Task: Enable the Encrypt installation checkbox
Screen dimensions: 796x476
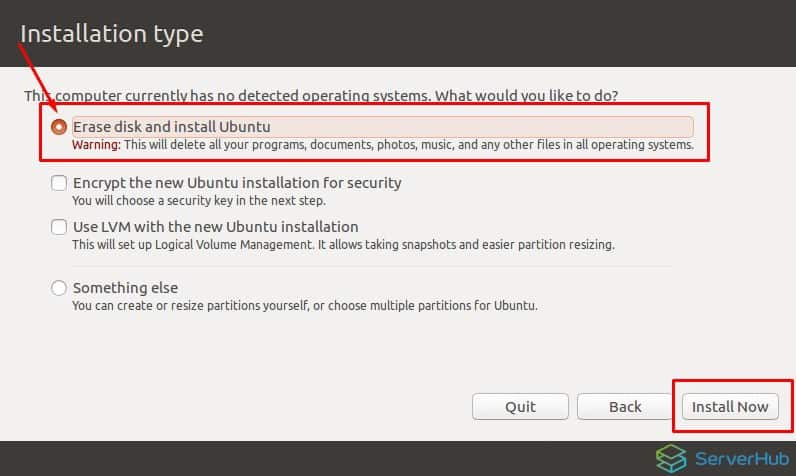Action: click(59, 183)
